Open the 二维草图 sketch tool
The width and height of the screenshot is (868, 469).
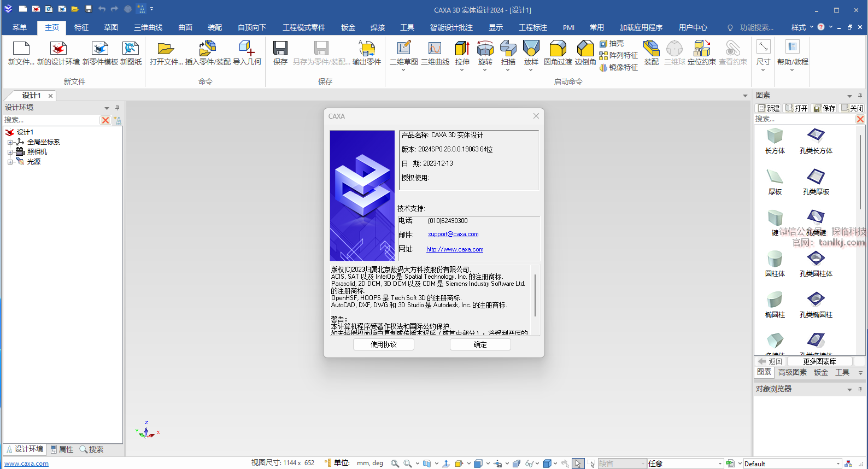pyautogui.click(x=403, y=49)
